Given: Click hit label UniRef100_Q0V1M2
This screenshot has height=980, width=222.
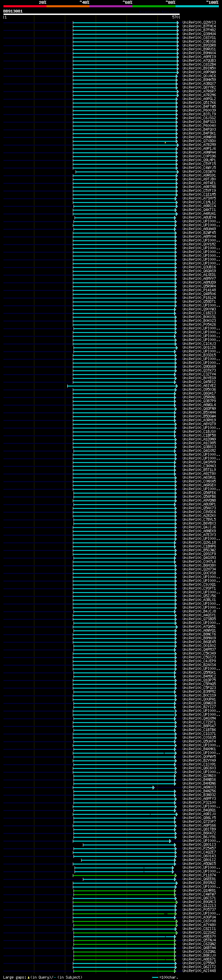Looking at the screenshot, I should 199,245.
